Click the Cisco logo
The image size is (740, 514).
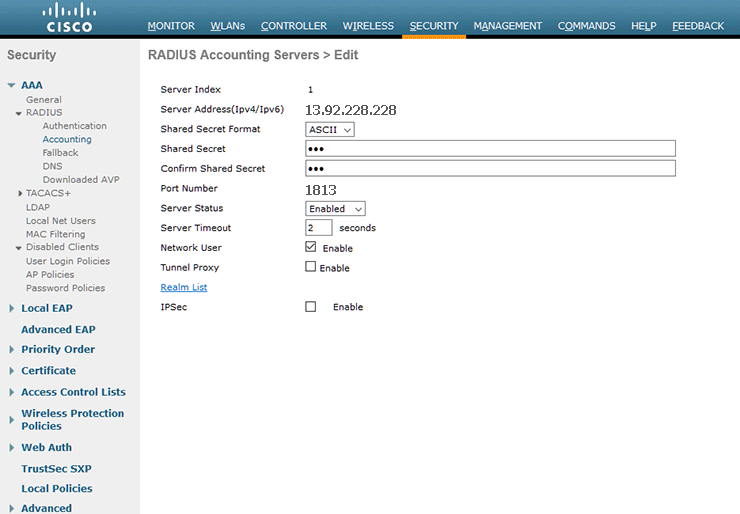pos(69,19)
